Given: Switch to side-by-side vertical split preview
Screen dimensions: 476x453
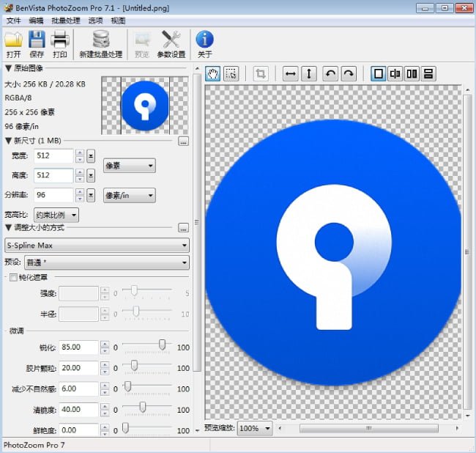Looking at the screenshot, I should (412, 73).
